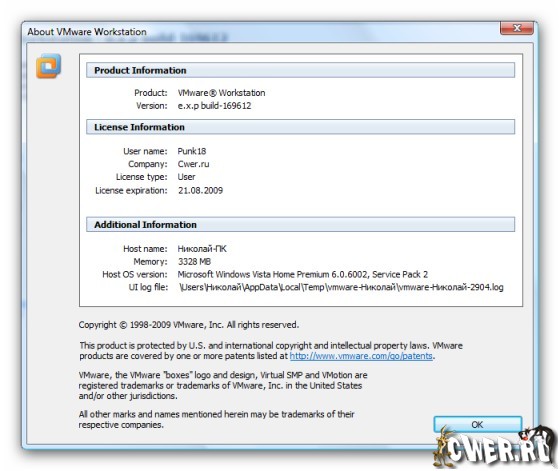Viewport: 560px width, 471px height.
Task: Click the host name value Николай-ПК
Action: pos(202,249)
